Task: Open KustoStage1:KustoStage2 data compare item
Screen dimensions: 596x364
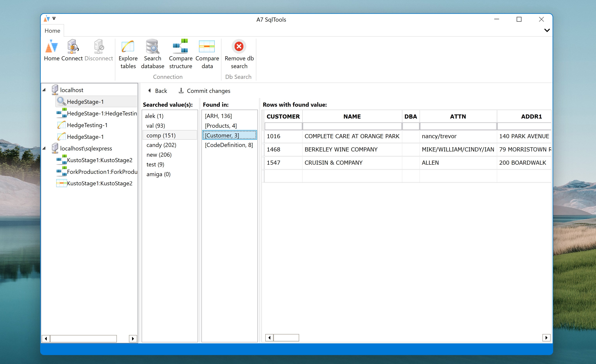Action: [x=99, y=183]
